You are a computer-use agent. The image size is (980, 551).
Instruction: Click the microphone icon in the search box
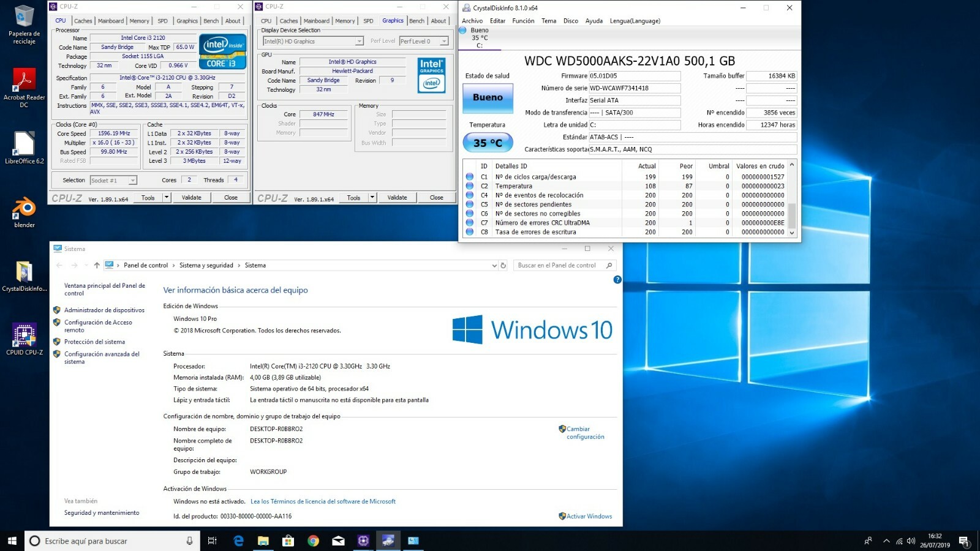pos(189,541)
